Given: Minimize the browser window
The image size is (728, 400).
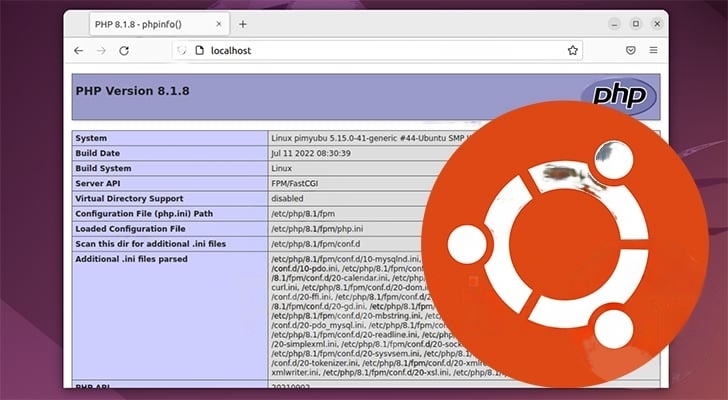Looking at the screenshot, I should [614, 24].
